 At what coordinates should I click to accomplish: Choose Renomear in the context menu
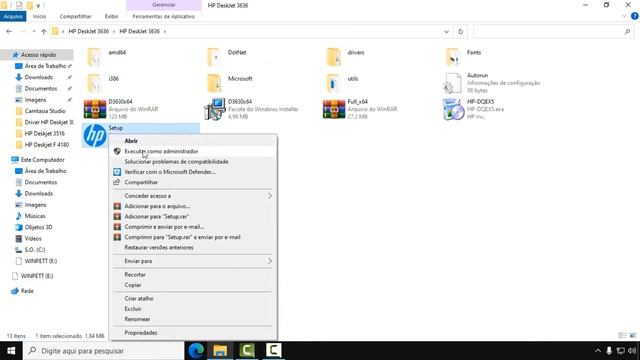pyautogui.click(x=193, y=319)
